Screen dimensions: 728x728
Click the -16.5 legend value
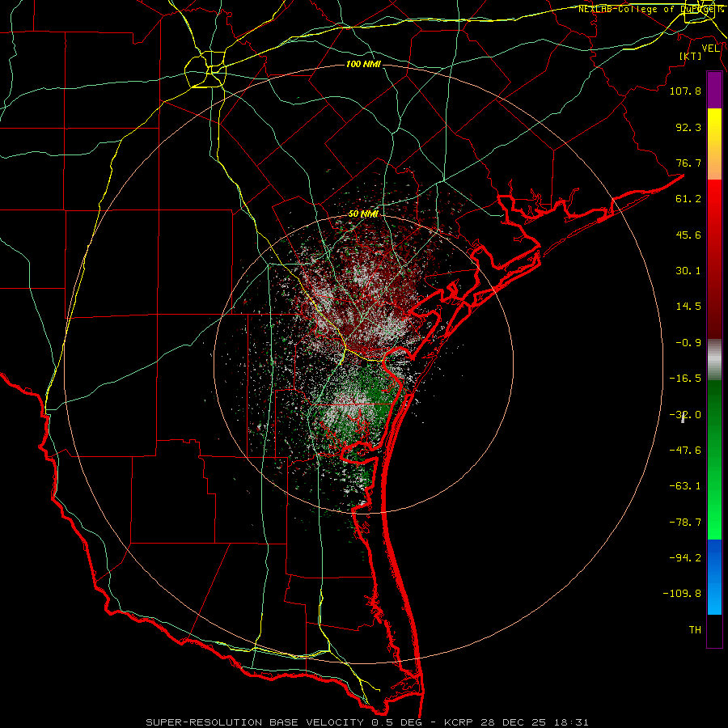pyautogui.click(x=685, y=379)
